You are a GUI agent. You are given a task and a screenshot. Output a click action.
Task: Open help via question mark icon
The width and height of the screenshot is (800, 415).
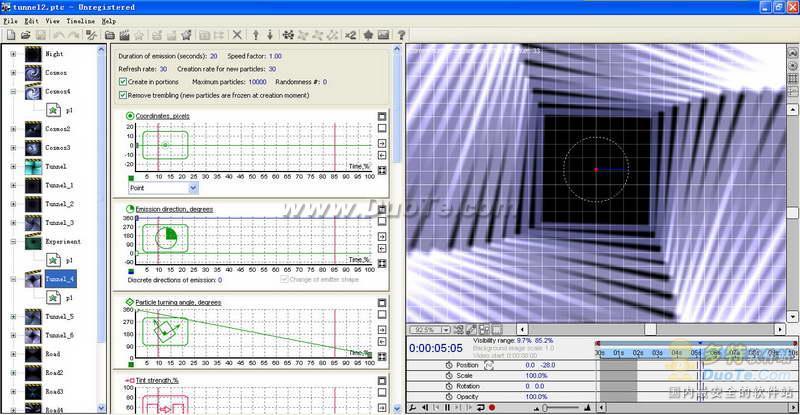click(x=402, y=35)
